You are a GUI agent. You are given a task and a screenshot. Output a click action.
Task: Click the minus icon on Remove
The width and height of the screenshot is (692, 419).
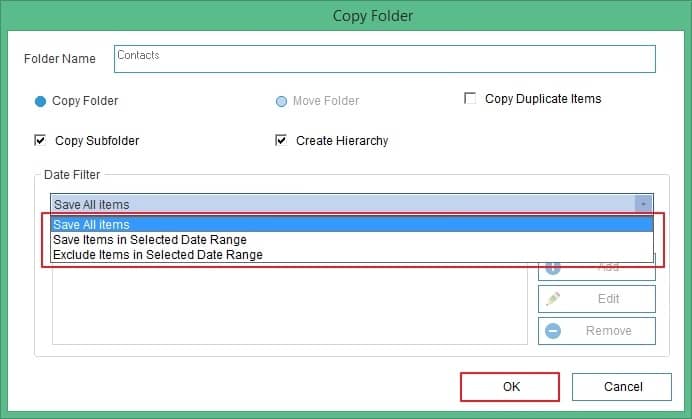point(553,331)
